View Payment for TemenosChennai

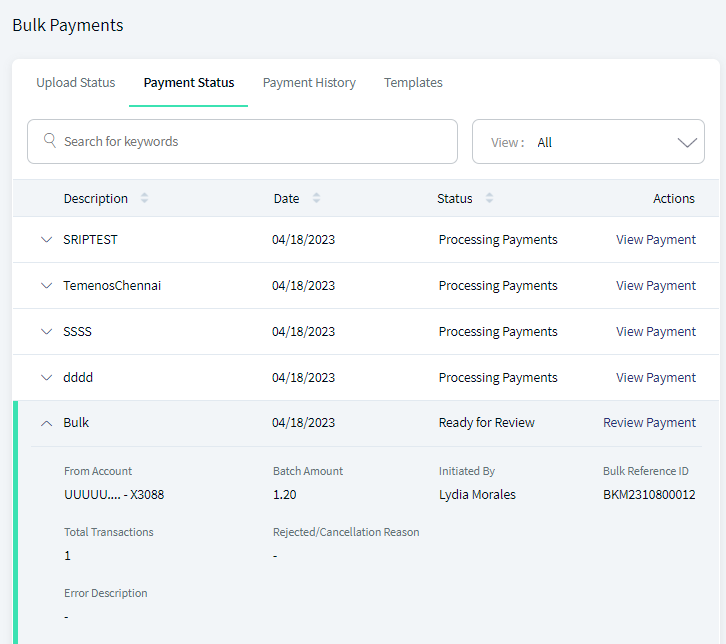(656, 286)
